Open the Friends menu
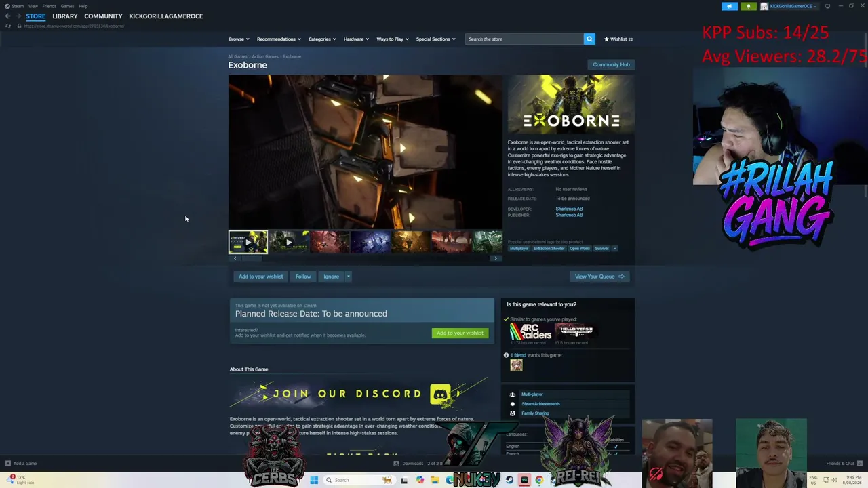 pos(50,6)
